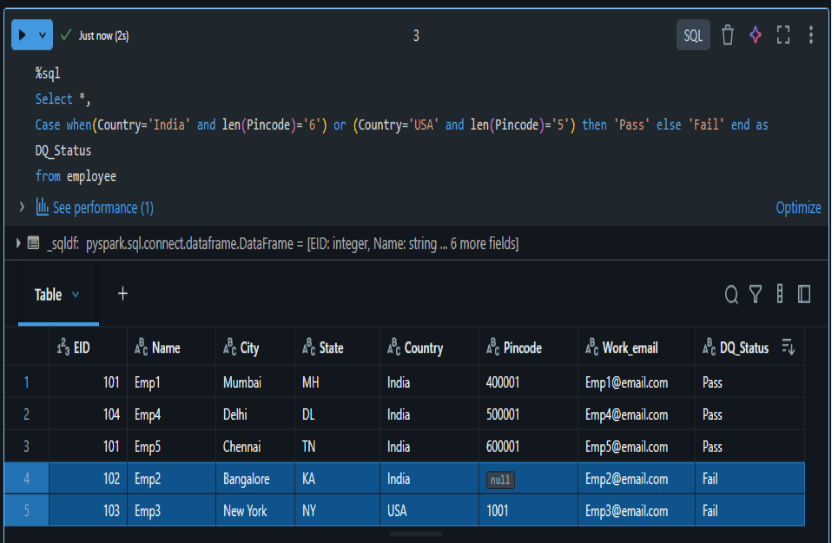Viewport: 834px width, 543px height.
Task: Click the Just now (2s) run status
Action: [103, 36]
